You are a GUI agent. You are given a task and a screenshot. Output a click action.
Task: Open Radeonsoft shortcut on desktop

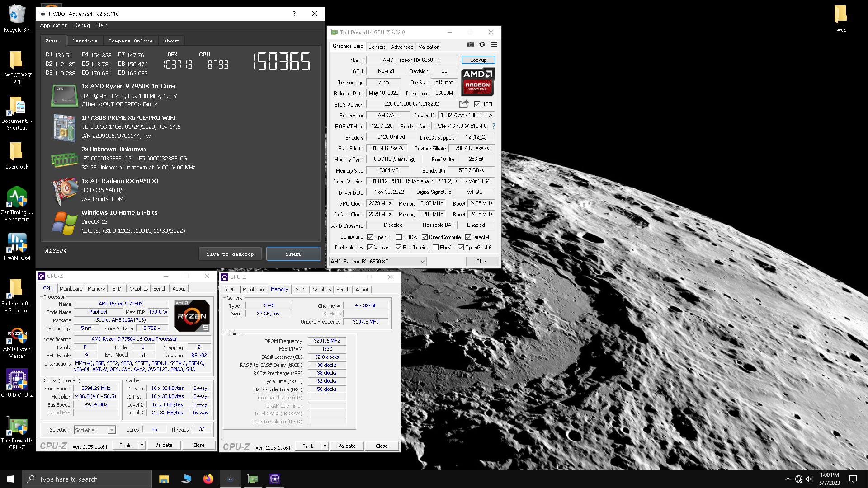point(17,296)
